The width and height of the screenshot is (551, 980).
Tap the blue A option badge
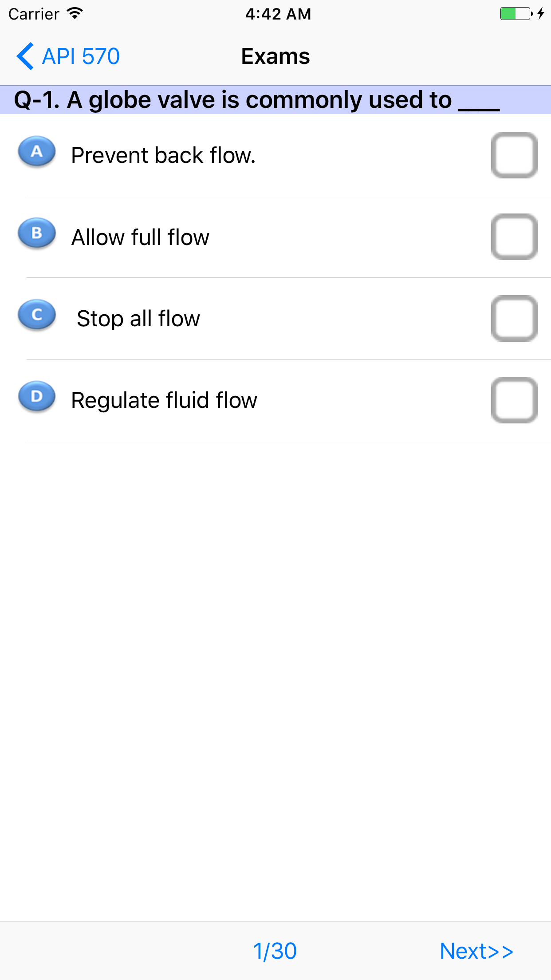pyautogui.click(x=37, y=152)
